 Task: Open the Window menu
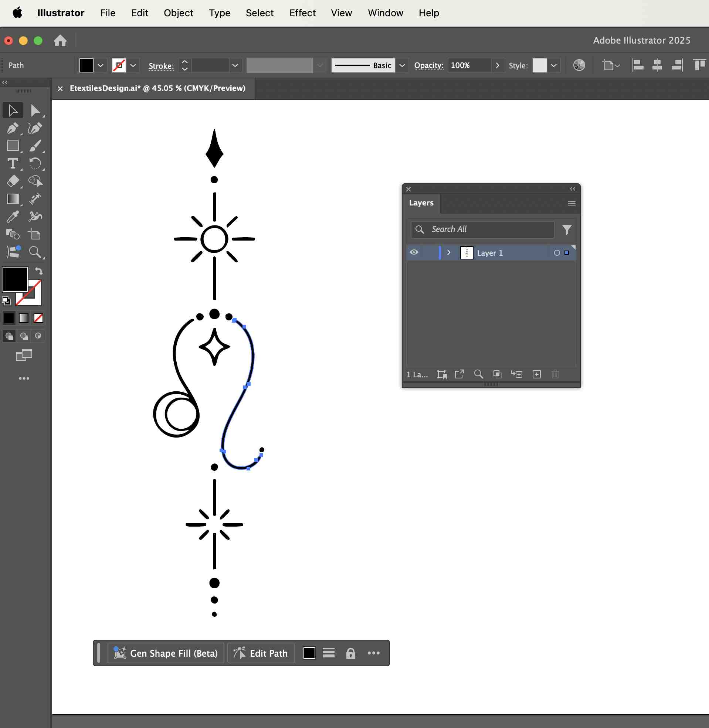pos(386,13)
